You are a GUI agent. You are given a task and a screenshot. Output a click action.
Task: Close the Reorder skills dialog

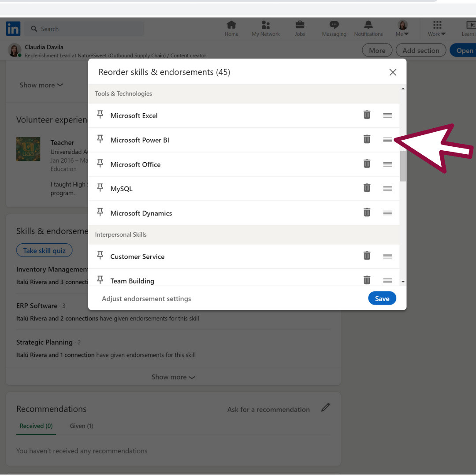[393, 72]
